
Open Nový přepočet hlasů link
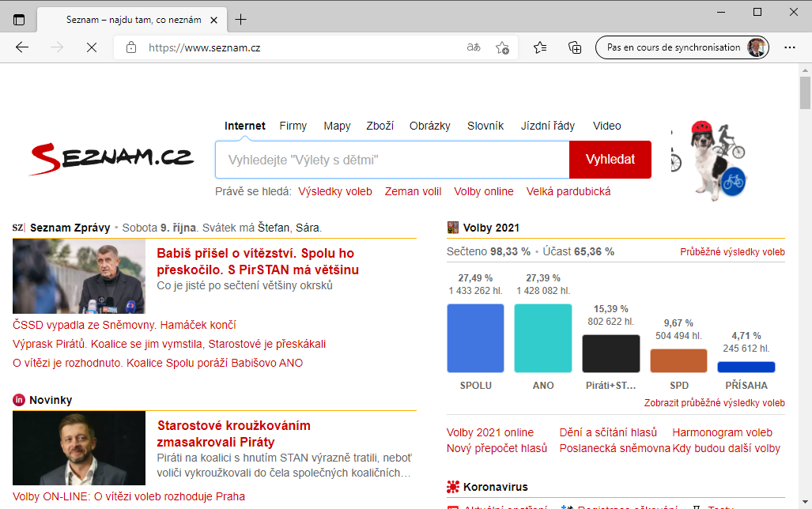(497, 448)
